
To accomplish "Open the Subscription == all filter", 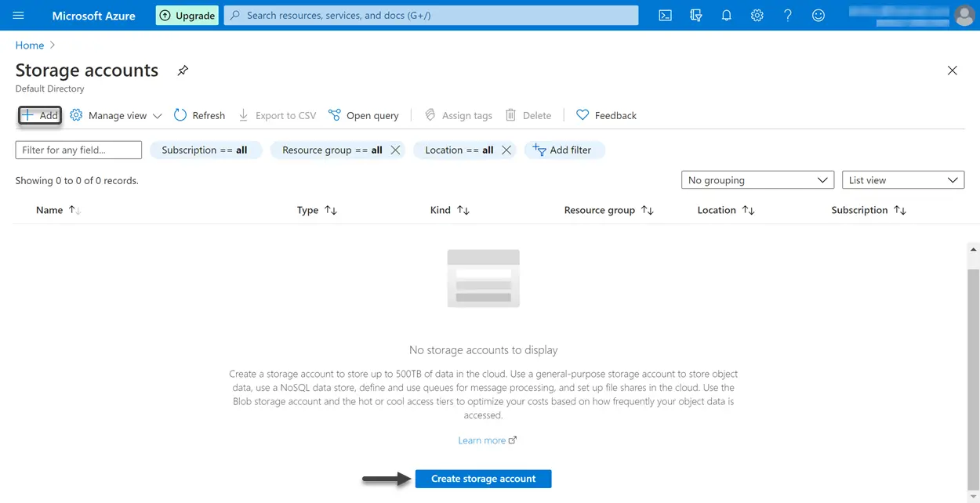I will coord(205,150).
